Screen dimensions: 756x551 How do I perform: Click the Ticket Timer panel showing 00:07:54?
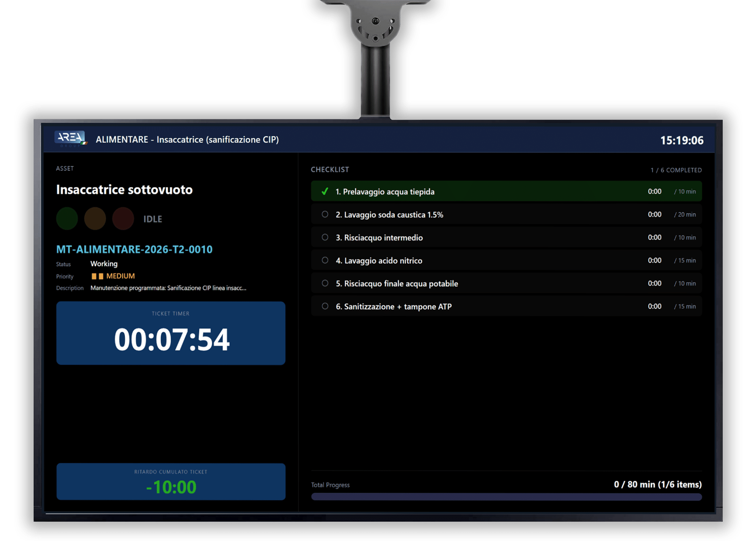pos(171,333)
